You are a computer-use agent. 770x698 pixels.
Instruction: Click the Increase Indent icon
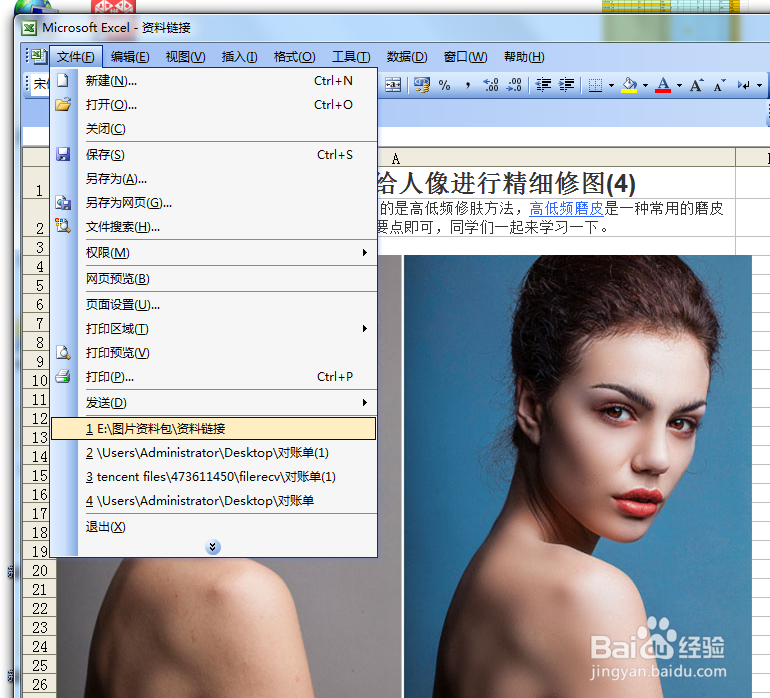(x=566, y=85)
